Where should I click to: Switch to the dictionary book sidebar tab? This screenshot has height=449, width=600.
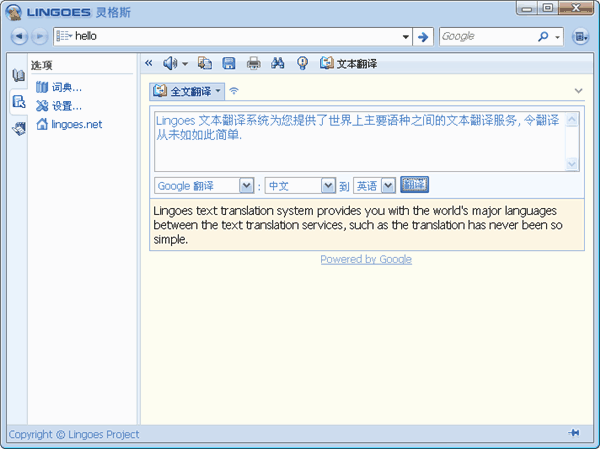tap(18, 75)
